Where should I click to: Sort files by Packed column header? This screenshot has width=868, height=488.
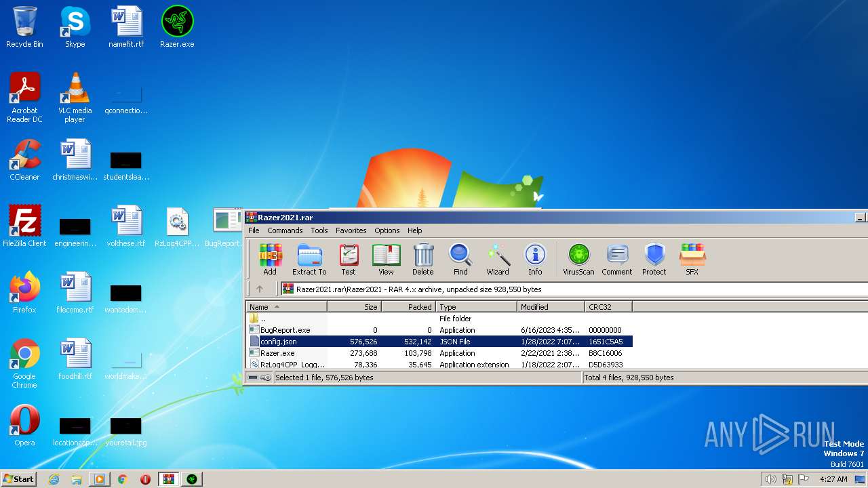click(409, 307)
